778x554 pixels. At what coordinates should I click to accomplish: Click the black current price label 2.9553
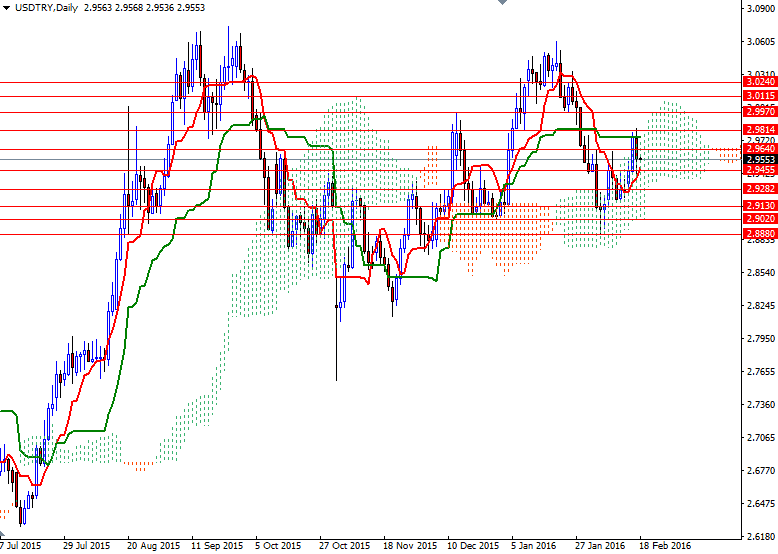click(x=760, y=159)
